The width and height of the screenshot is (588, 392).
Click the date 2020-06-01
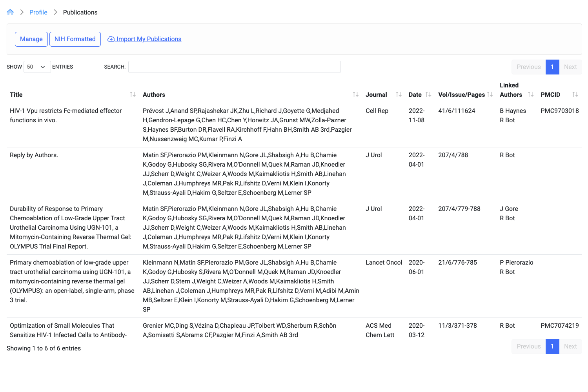tap(417, 267)
